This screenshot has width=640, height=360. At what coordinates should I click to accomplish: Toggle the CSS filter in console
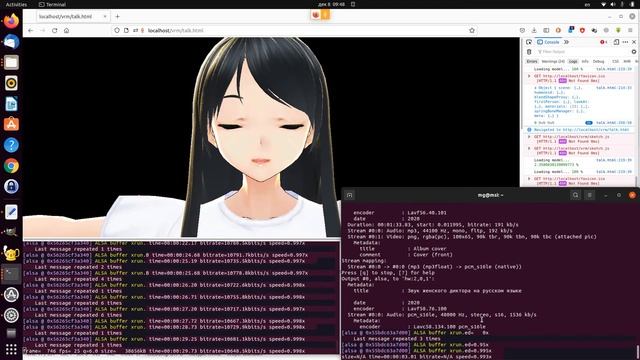[616, 61]
